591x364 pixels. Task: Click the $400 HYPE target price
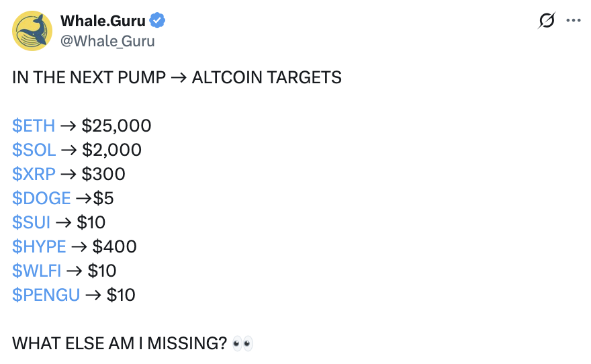click(x=115, y=246)
